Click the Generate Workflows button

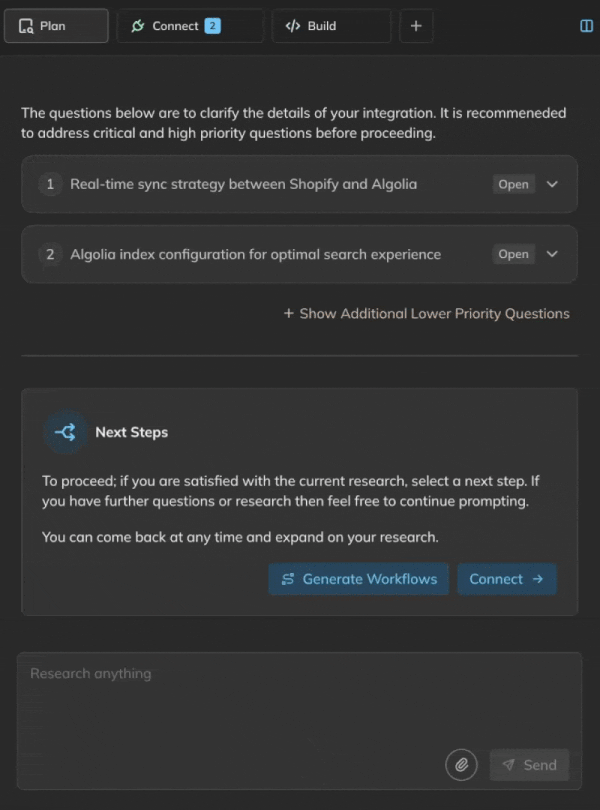[x=359, y=579]
